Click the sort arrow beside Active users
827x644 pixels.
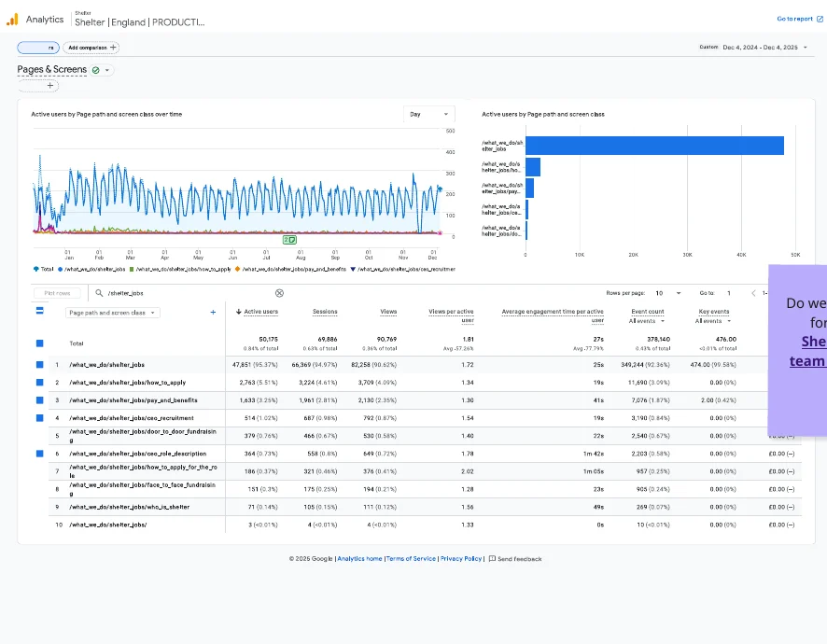(238, 312)
